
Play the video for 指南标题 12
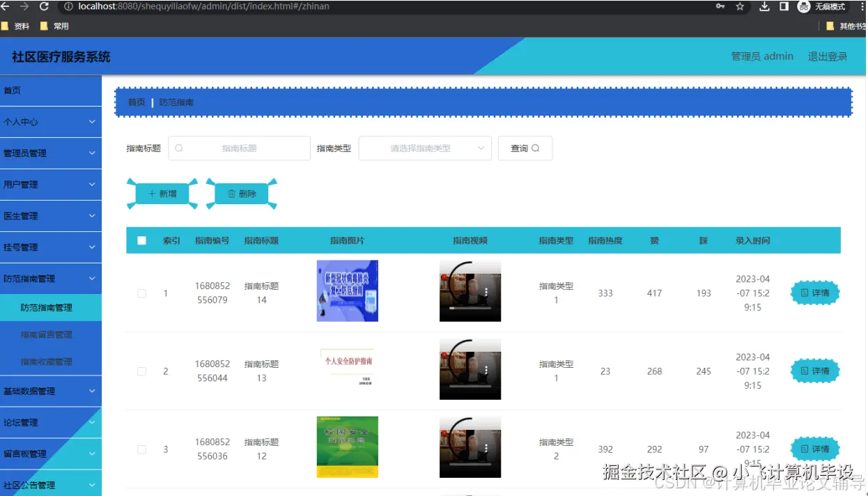[470, 447]
